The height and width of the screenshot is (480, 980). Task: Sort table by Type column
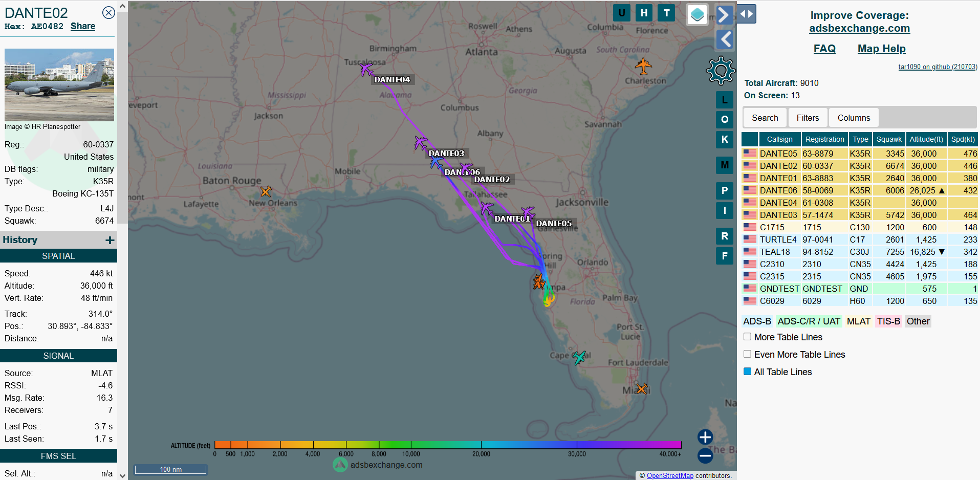[x=860, y=139]
